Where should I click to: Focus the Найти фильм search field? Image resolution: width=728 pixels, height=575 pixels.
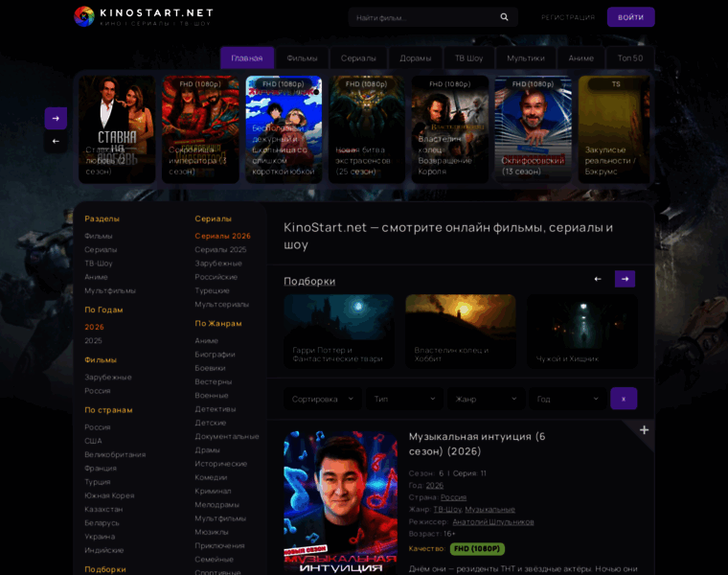click(x=424, y=17)
